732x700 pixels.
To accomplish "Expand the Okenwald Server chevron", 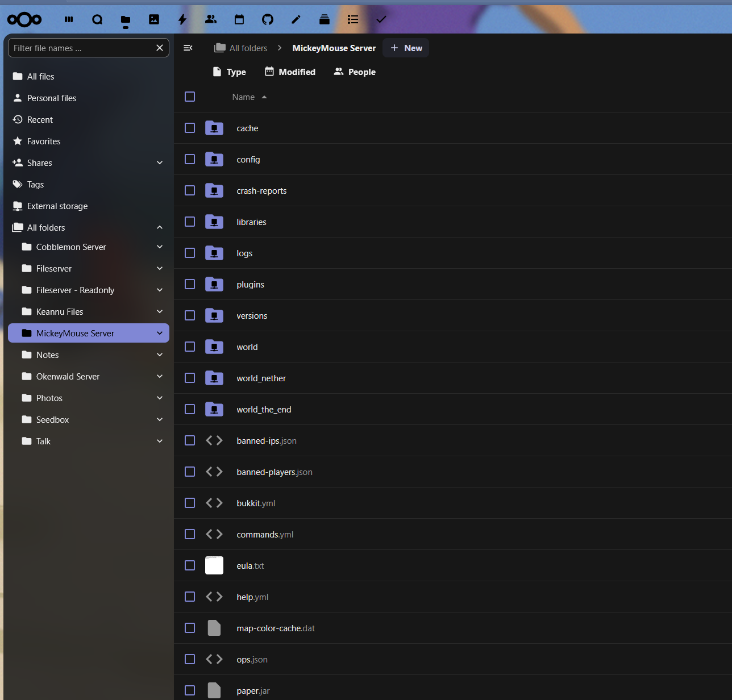I will tap(160, 376).
